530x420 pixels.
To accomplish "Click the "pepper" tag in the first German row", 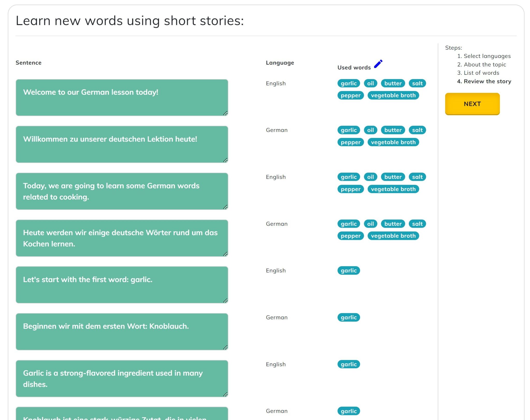I will point(350,142).
